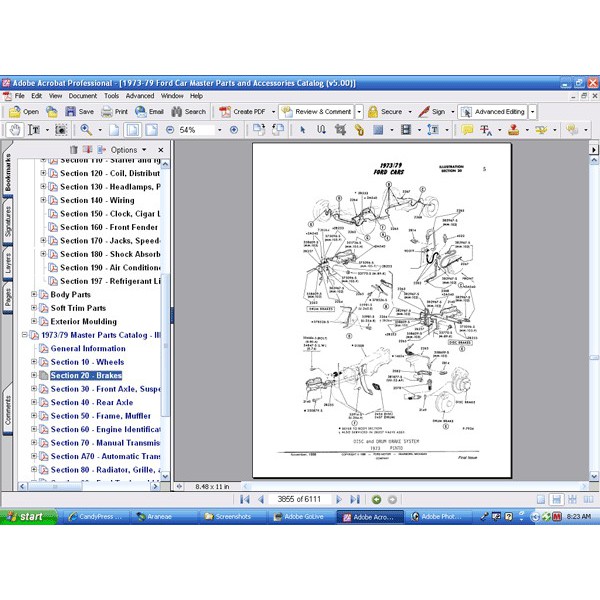Switch to Signatures side tab

(x=8, y=221)
